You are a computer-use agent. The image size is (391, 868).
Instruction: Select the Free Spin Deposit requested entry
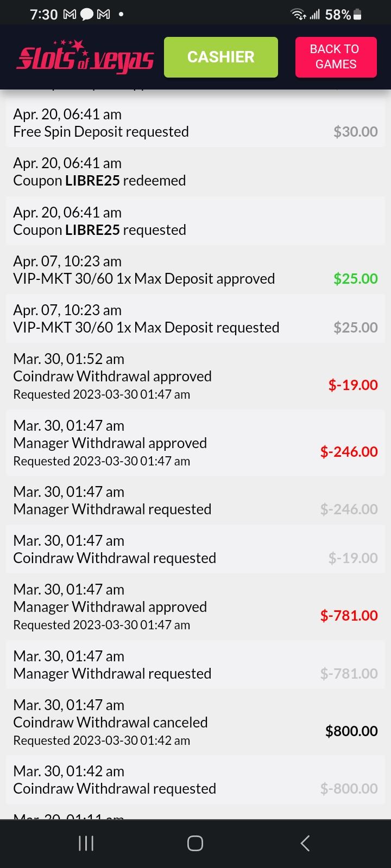click(195, 123)
